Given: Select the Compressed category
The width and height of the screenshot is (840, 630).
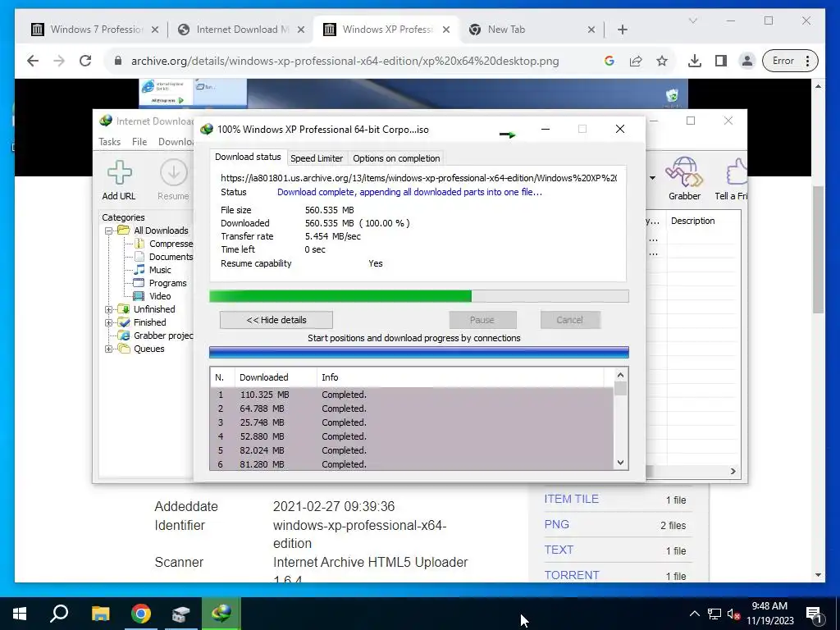Looking at the screenshot, I should [163, 244].
